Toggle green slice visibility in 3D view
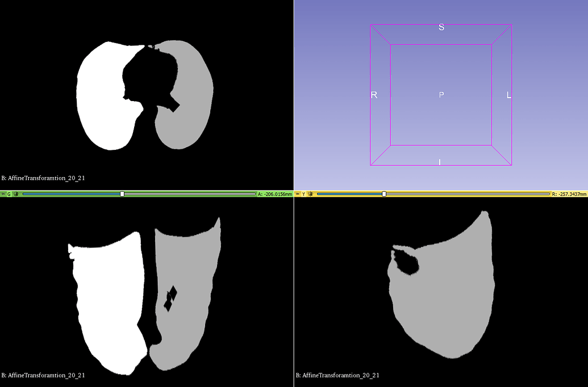The height and width of the screenshot is (387, 588). click(16, 194)
